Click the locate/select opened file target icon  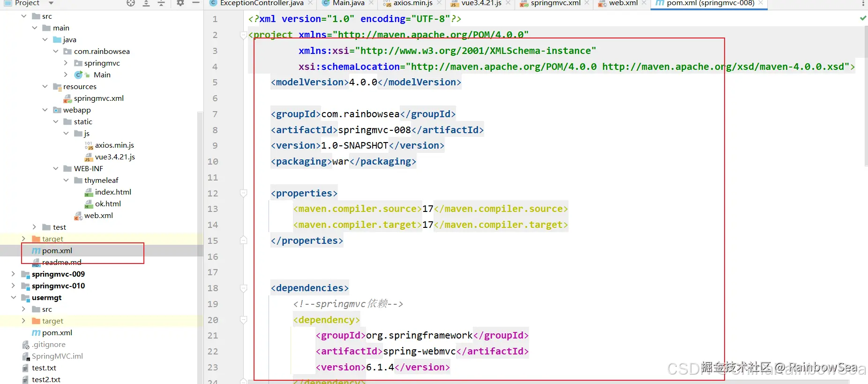point(131,3)
